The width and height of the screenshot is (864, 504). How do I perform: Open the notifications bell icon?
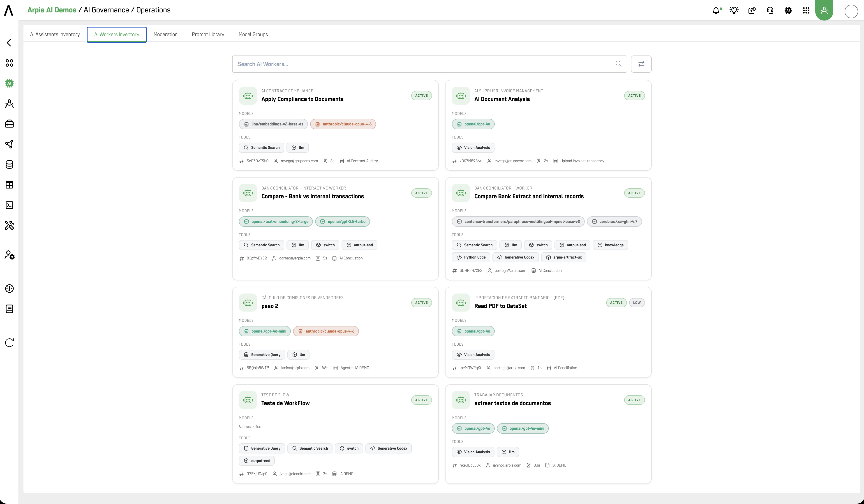coord(716,10)
